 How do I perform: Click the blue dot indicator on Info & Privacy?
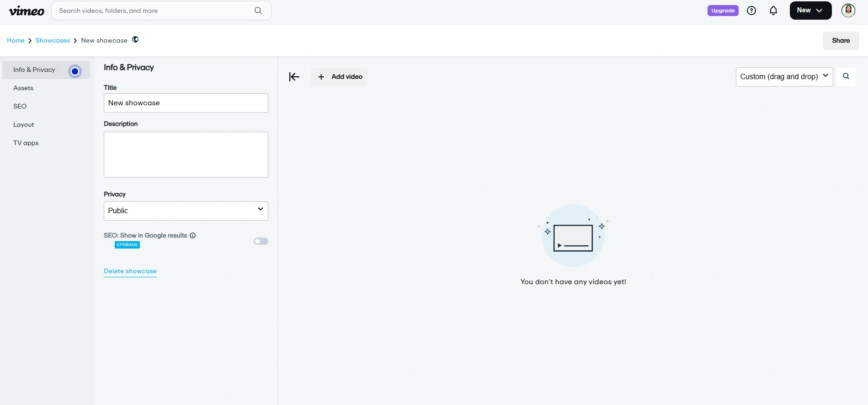point(75,71)
